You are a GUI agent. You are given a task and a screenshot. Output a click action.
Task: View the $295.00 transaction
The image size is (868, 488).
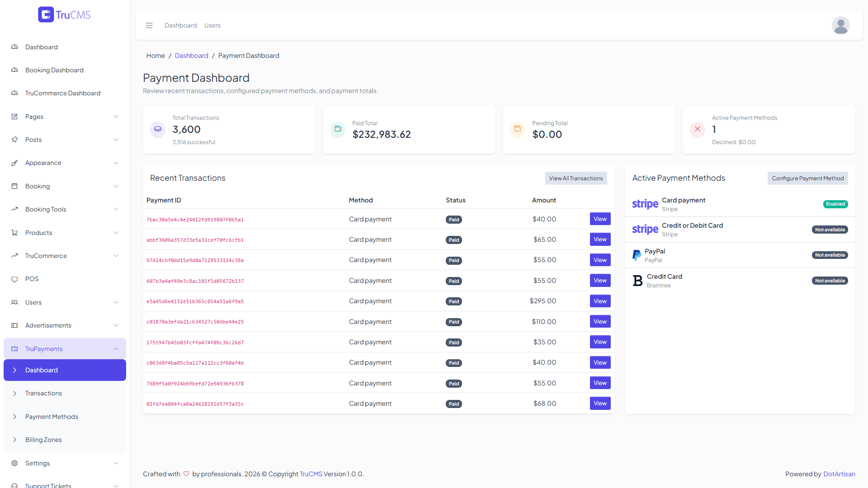(600, 301)
